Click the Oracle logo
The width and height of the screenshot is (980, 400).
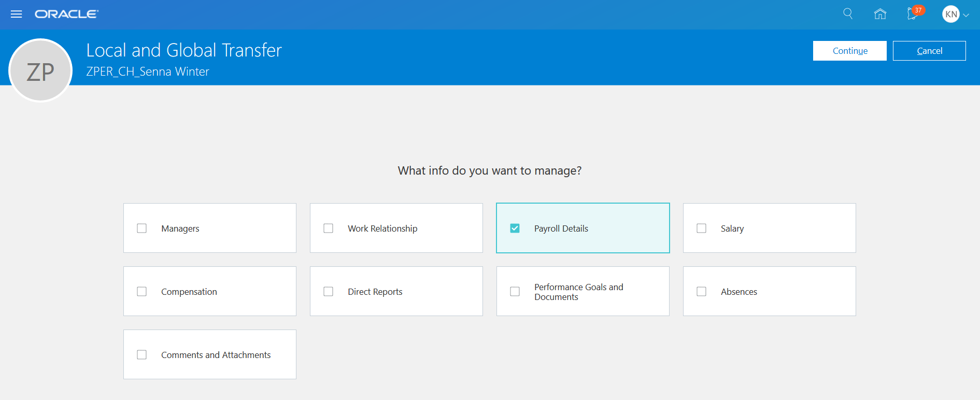pyautogui.click(x=66, y=14)
